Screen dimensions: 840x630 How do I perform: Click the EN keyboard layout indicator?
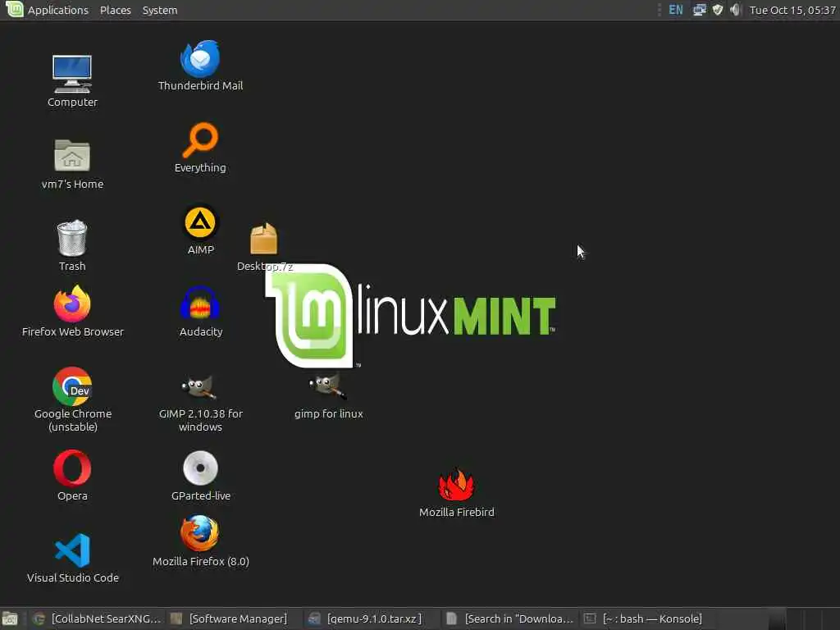(676, 10)
